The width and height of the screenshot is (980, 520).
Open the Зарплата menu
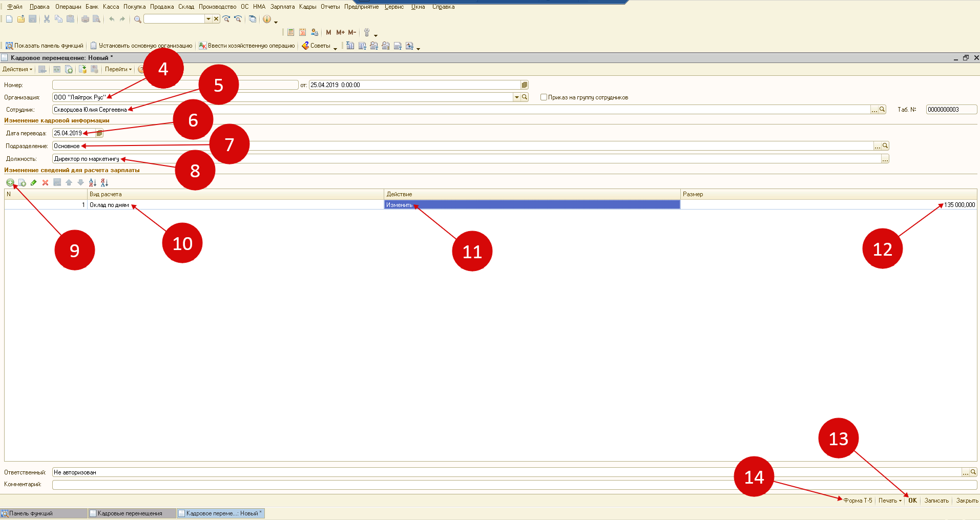click(282, 7)
